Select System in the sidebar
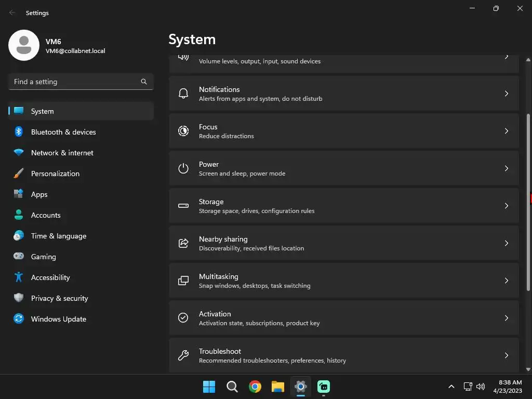The height and width of the screenshot is (399, 532). point(81,111)
